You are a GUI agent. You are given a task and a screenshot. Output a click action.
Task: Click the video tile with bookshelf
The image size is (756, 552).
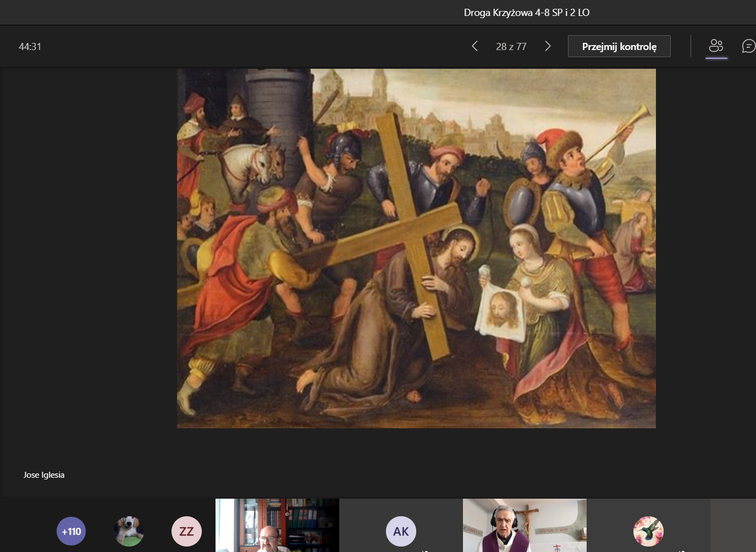(x=277, y=525)
